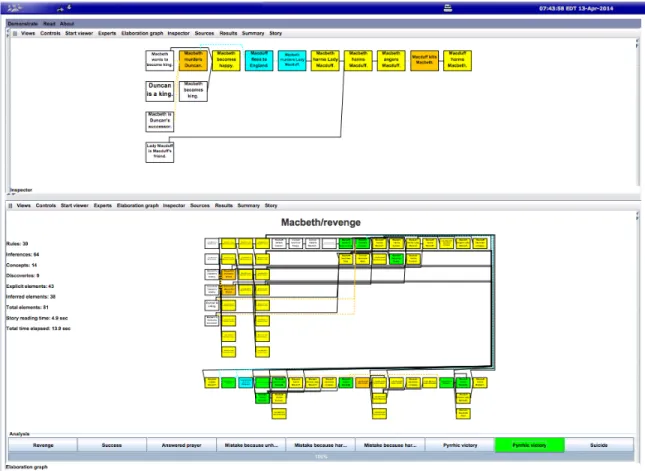Click the printer icon in title bar
Viewport: 645px width, 471px height.
[x=448, y=8]
